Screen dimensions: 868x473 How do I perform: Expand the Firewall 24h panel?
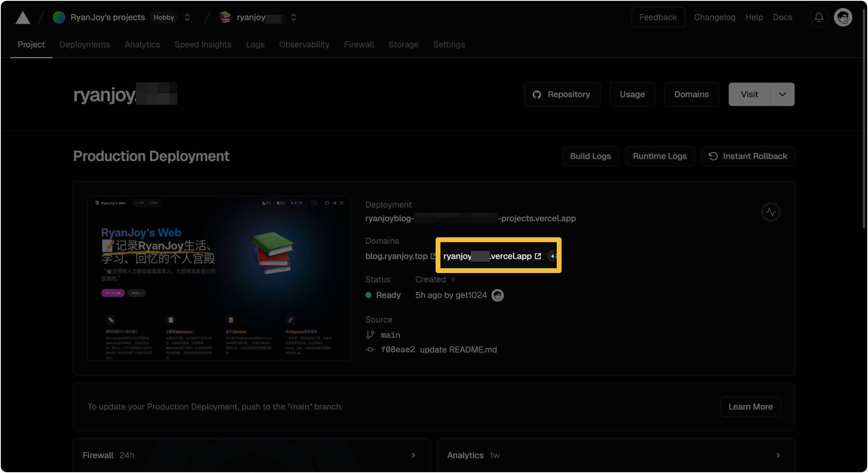pyautogui.click(x=414, y=455)
